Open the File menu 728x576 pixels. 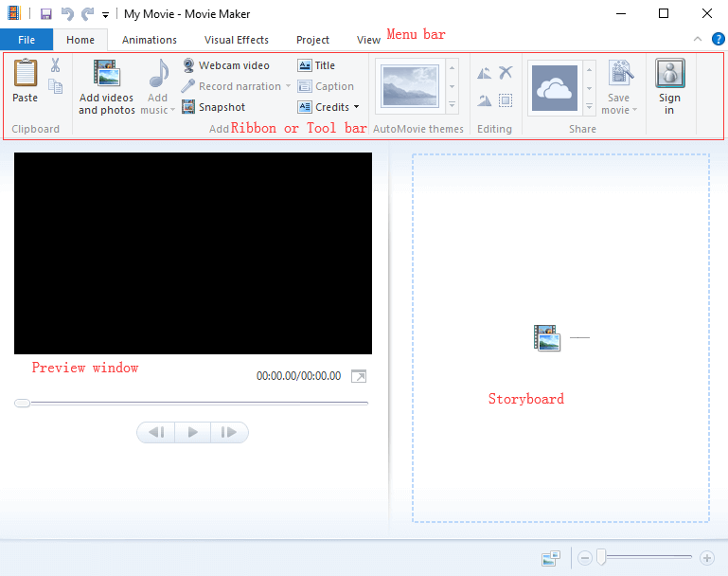point(27,40)
